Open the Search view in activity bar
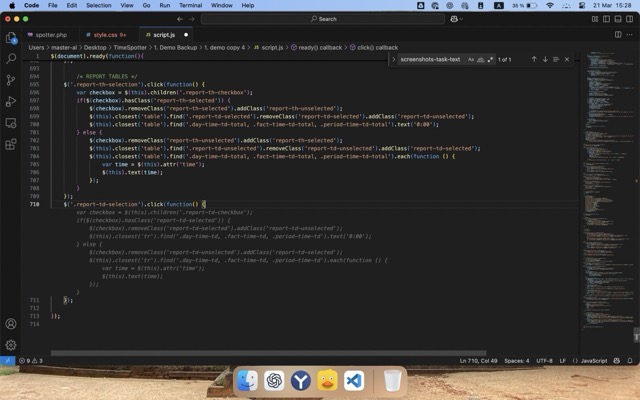 pos(11,59)
